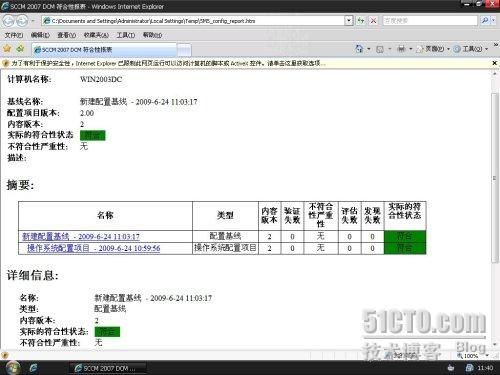This screenshot has width=500, height=375.
Task: Click green status cell in 操作系统配置项目 row
Action: coord(405,248)
